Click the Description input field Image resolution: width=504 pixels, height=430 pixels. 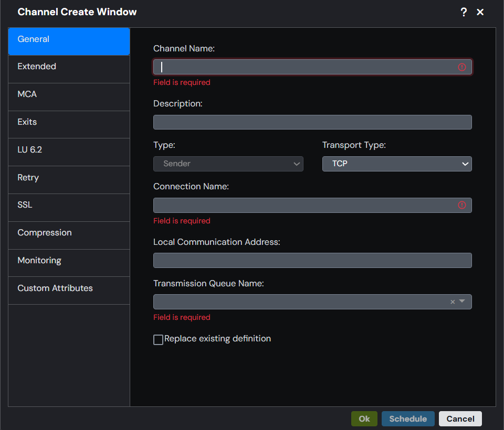tap(312, 122)
